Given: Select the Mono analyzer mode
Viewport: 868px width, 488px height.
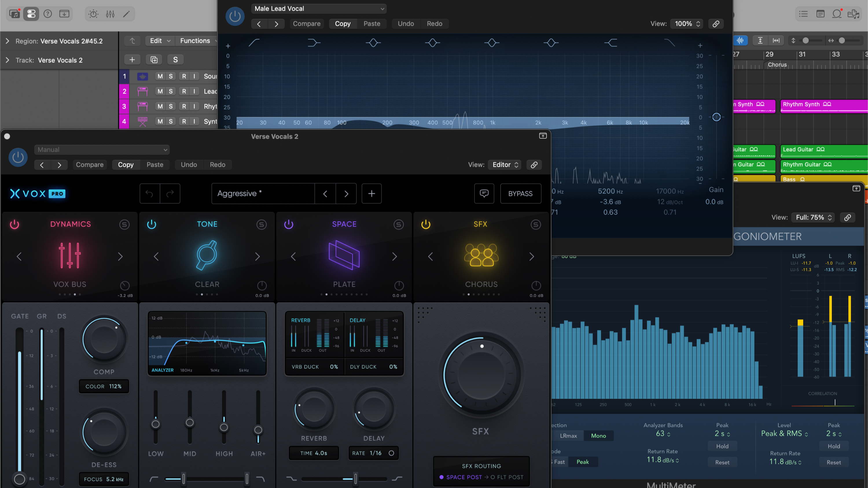Looking at the screenshot, I should tap(598, 436).
